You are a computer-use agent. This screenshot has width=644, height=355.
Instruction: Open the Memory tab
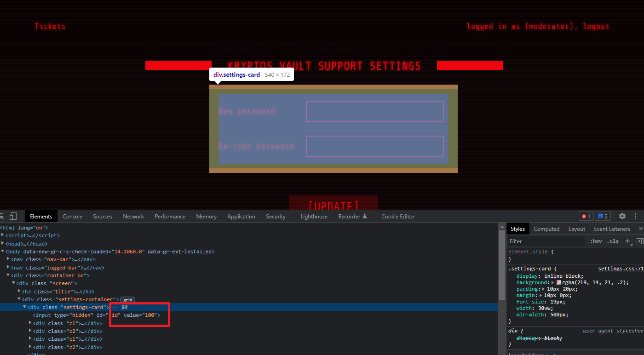(206, 216)
